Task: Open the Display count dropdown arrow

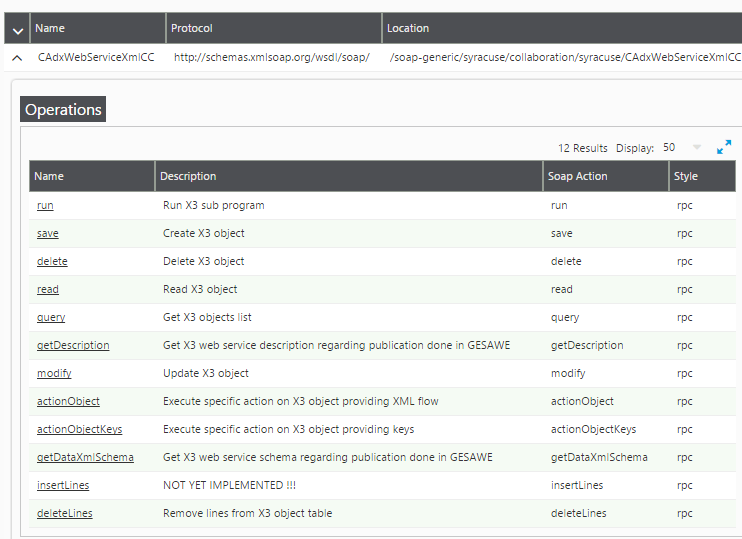Action: tap(697, 147)
